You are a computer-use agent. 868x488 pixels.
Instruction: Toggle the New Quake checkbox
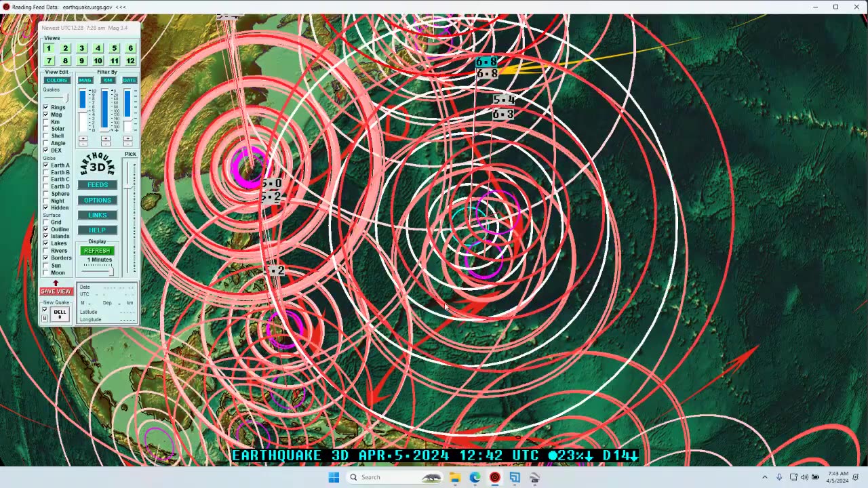coord(45,310)
